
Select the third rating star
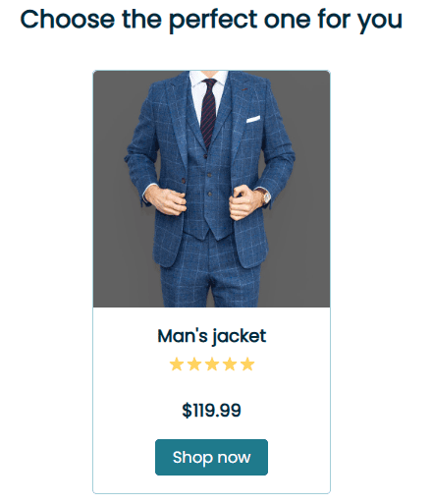click(x=212, y=364)
